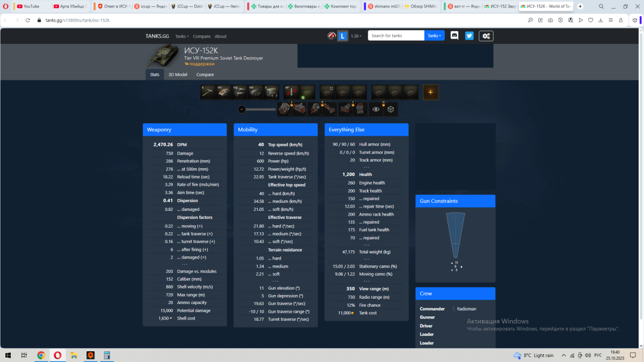Viewport: 644px width, 362px height.
Task: Switch to the Compare tab under tank
Action: click(x=205, y=75)
